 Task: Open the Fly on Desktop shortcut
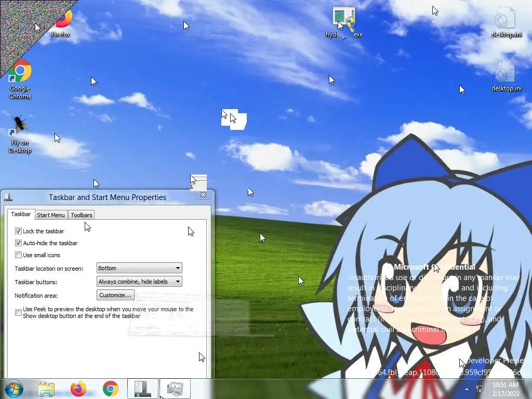pos(20,135)
